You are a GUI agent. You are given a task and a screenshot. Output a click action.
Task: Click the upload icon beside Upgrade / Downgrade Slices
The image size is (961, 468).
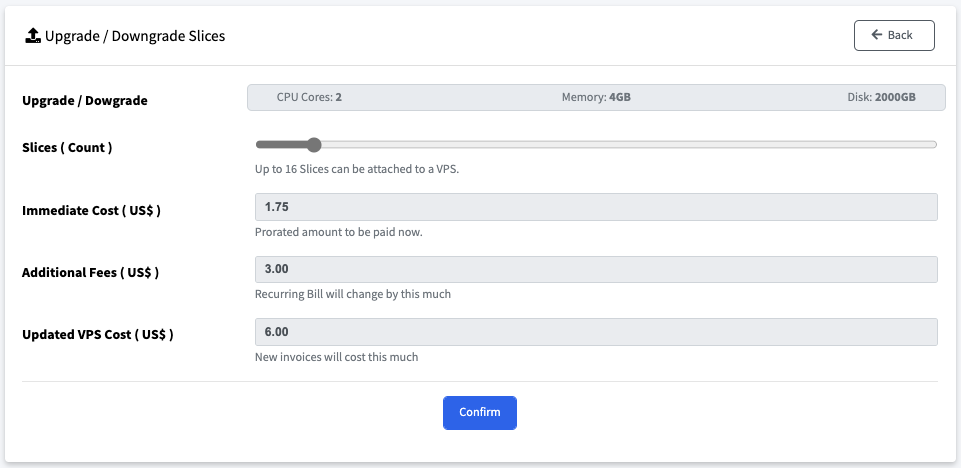coord(32,36)
